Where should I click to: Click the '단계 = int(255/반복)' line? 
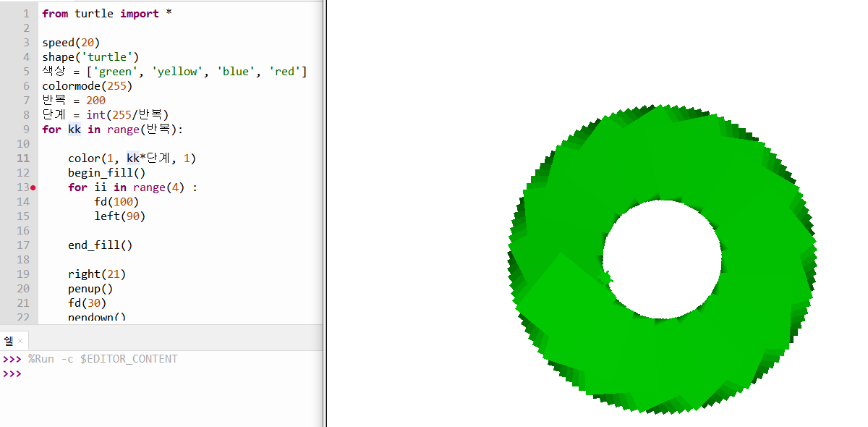click(106, 115)
